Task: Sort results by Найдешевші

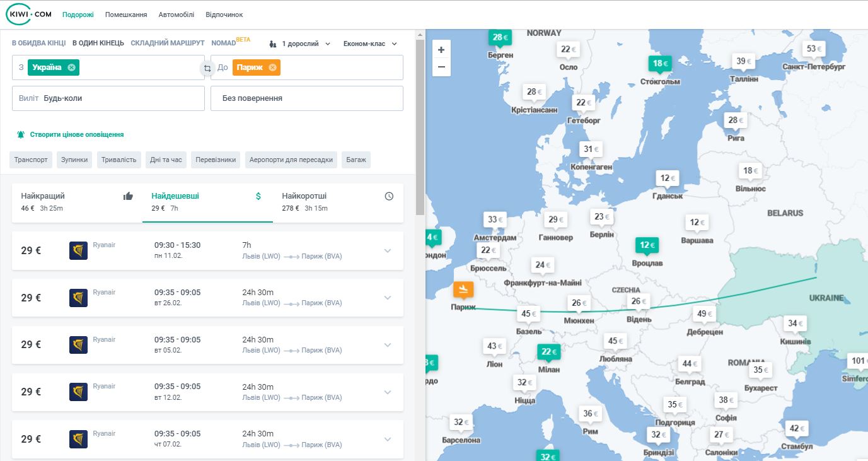Action: coord(207,202)
